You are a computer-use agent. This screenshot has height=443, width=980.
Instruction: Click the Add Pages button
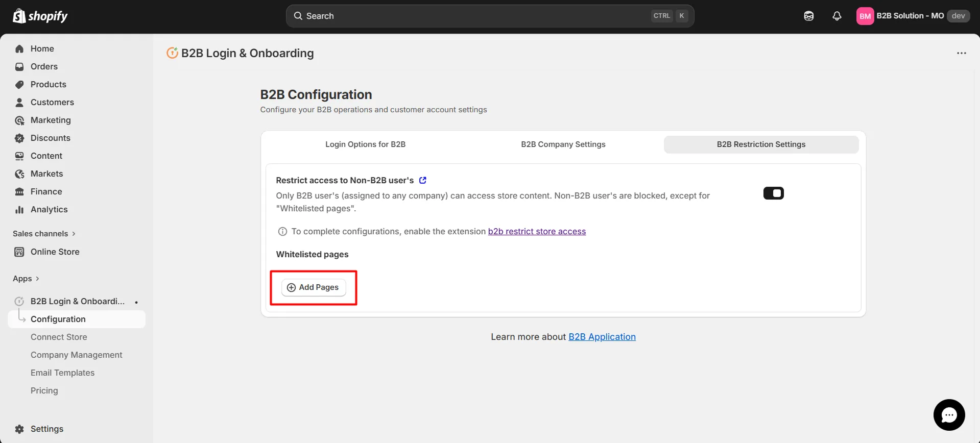[314, 287]
